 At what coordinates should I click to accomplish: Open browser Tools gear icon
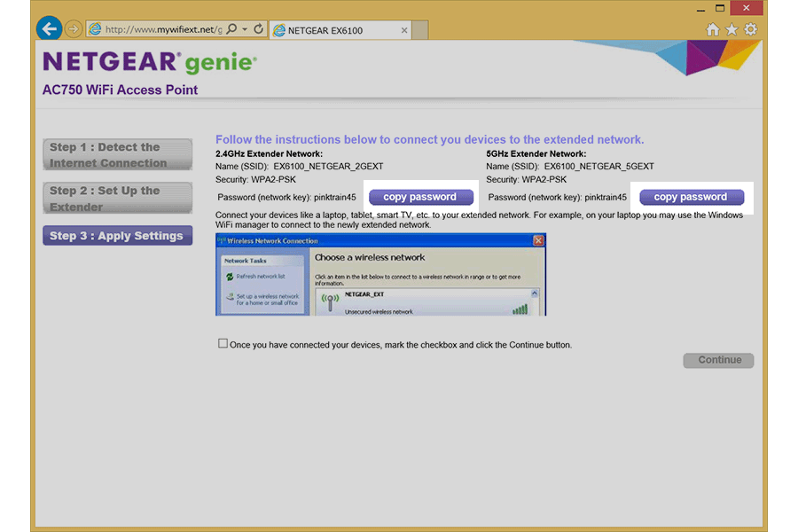coord(750,29)
